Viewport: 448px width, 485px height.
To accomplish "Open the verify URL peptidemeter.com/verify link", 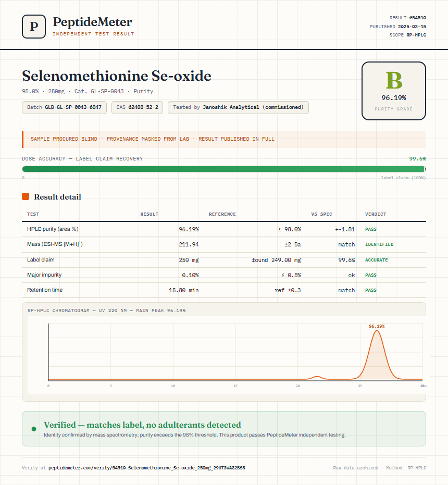I will click(x=147, y=468).
